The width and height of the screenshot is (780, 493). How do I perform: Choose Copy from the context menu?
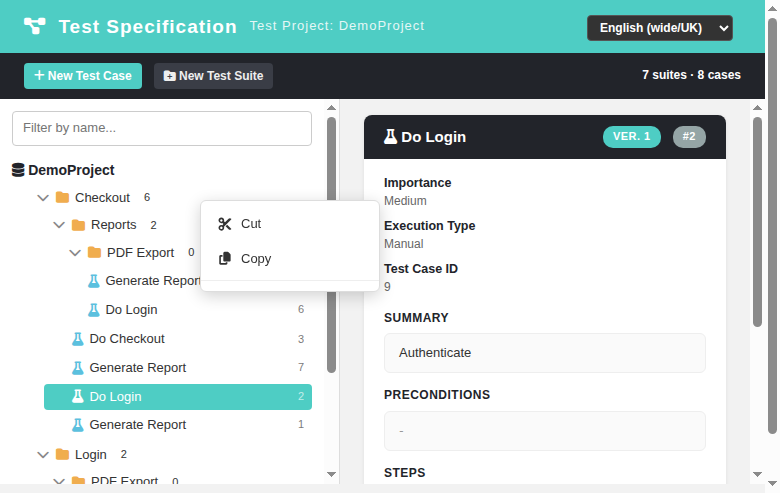[x=290, y=259]
